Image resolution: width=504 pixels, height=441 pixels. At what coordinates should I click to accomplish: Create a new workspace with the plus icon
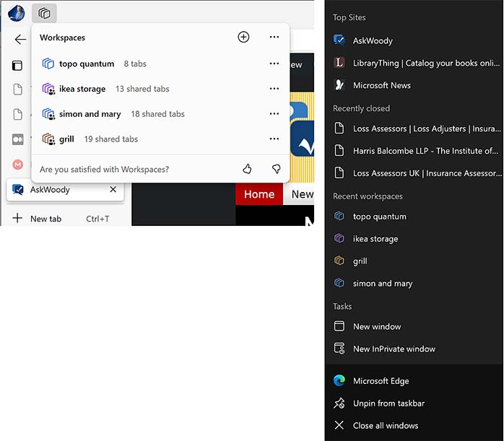coord(243,37)
